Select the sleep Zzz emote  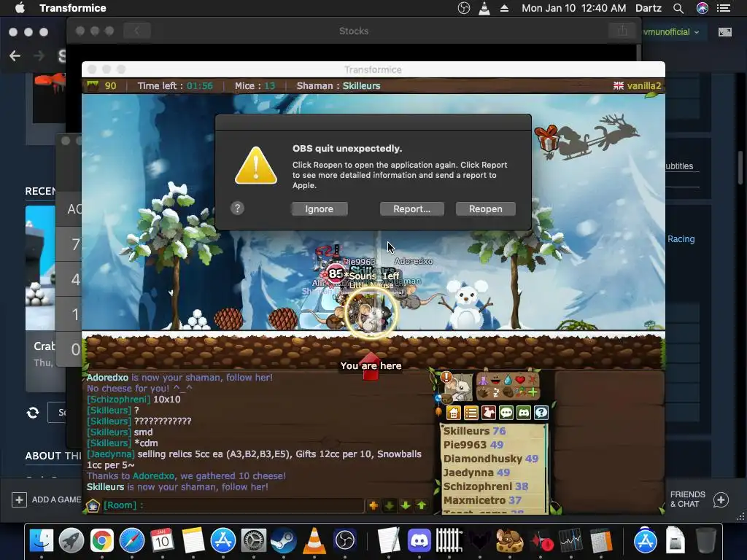(496, 393)
